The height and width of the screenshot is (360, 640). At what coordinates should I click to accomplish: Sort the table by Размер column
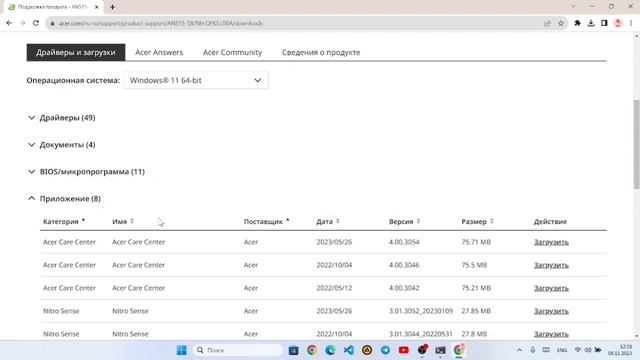(477, 222)
